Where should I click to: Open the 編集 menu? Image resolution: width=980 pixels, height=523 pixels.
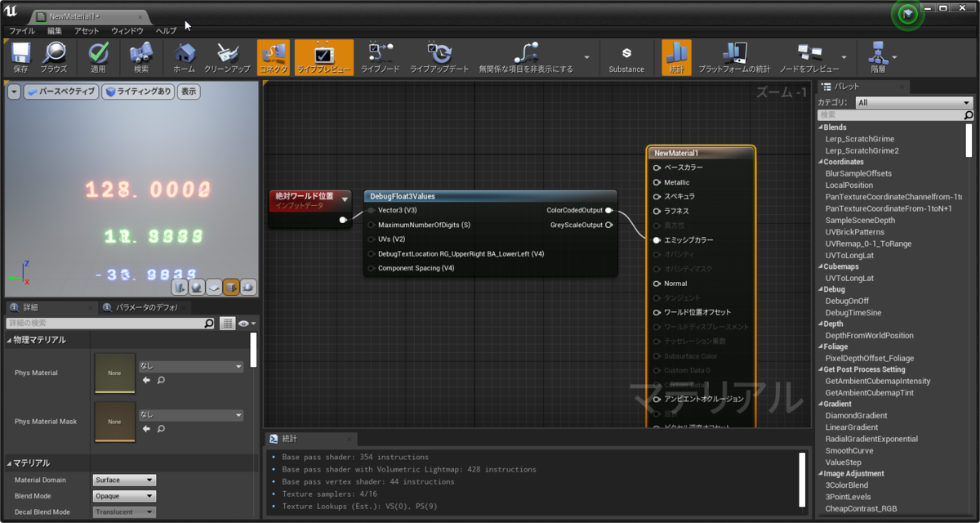54,30
